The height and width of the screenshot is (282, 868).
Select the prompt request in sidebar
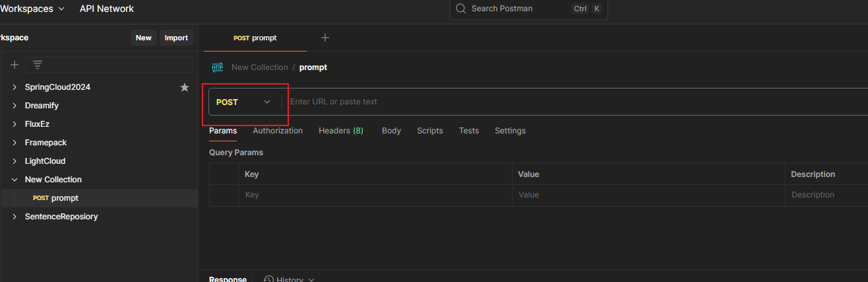pos(64,198)
